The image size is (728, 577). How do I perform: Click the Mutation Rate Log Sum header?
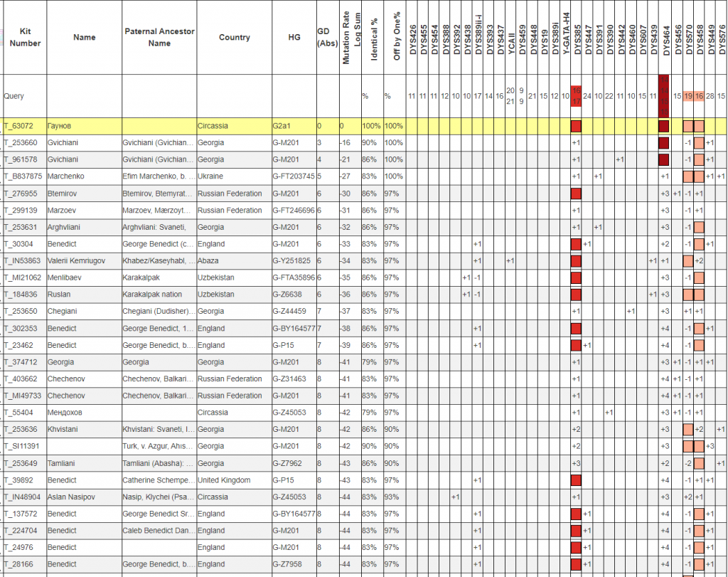(350, 37)
